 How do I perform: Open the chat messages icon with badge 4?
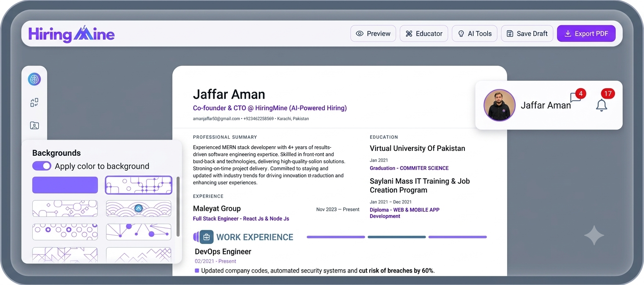click(x=576, y=98)
